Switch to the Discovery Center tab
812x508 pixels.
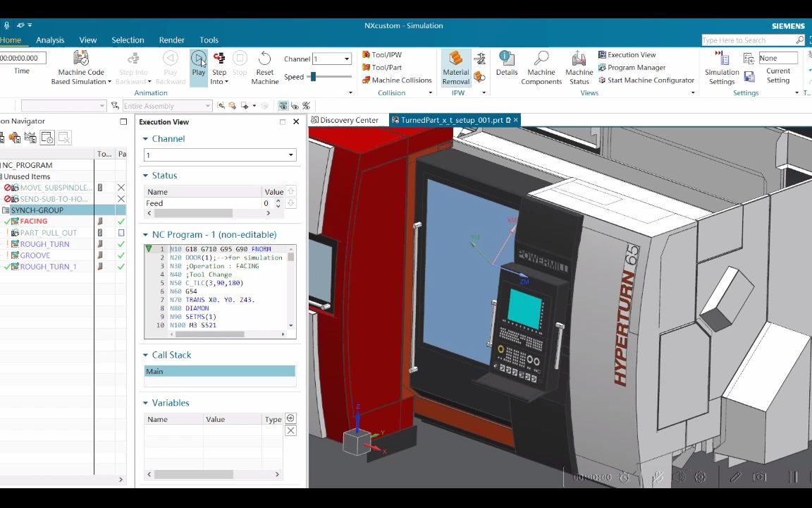pyautogui.click(x=349, y=120)
